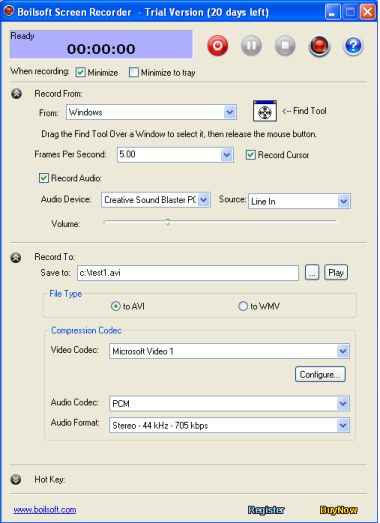The image size is (380, 523).
Task: Click the volume slider handle
Action: 168,222
